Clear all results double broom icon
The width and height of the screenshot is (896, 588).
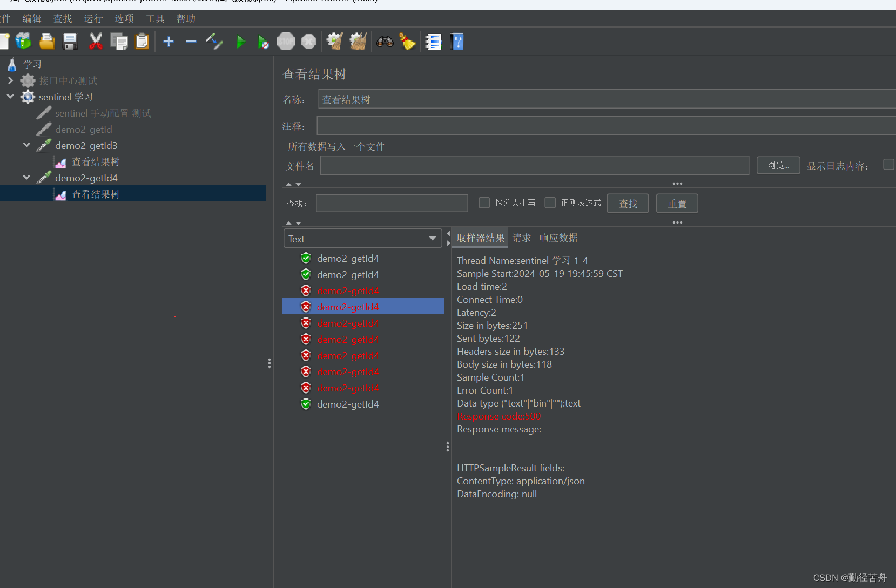coord(358,42)
